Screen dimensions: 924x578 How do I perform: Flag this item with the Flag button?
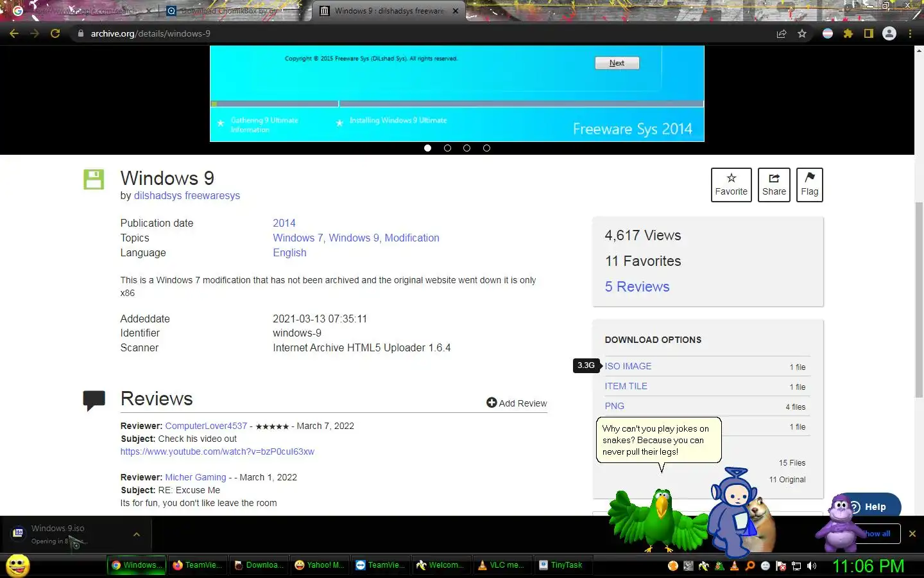pyautogui.click(x=809, y=185)
